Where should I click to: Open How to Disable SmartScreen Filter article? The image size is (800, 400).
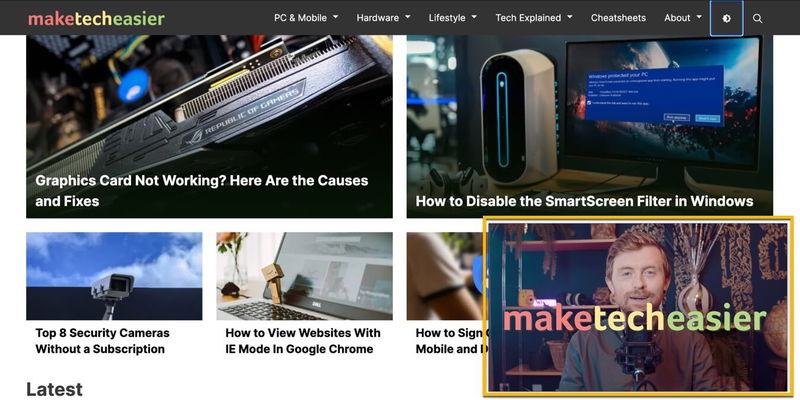coord(584,201)
